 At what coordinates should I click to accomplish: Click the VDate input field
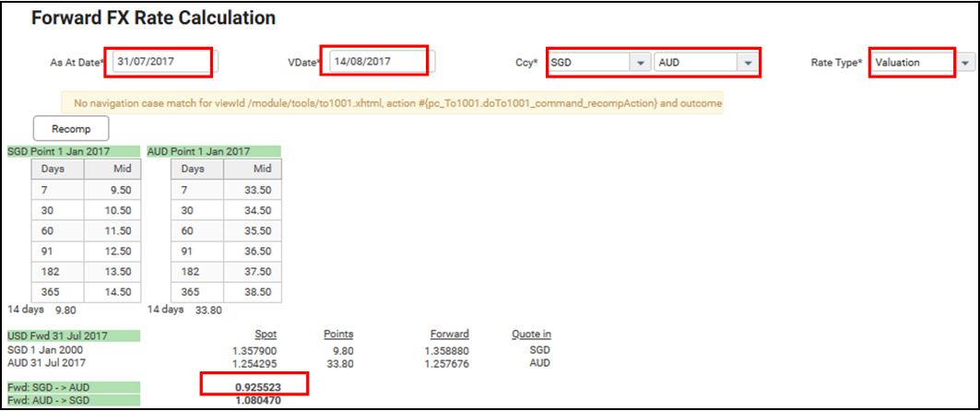pyautogui.click(x=382, y=62)
